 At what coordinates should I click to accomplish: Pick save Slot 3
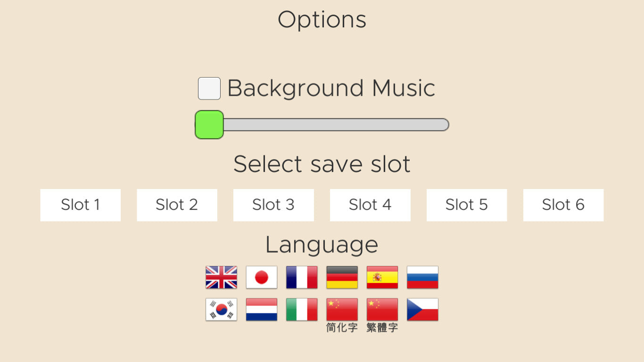(x=273, y=205)
